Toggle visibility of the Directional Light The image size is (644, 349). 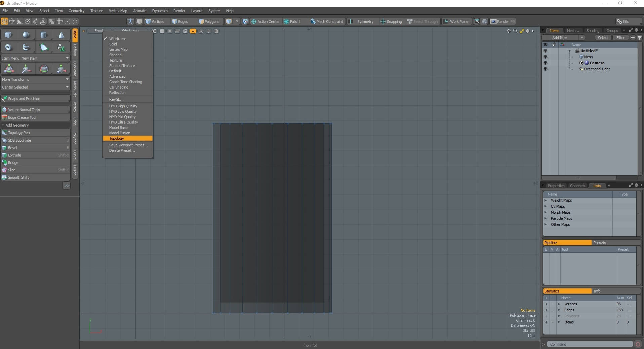546,69
